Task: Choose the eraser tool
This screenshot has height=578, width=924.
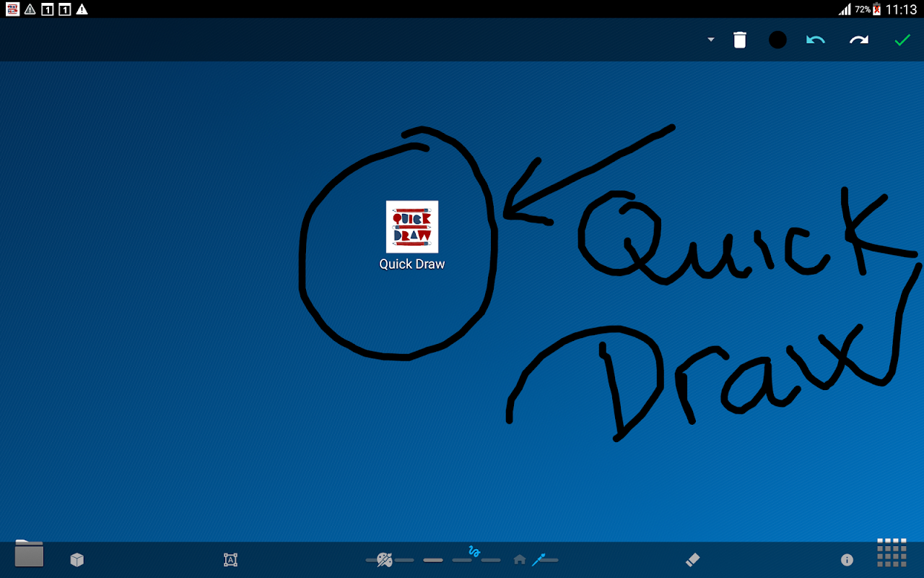Action: click(692, 560)
